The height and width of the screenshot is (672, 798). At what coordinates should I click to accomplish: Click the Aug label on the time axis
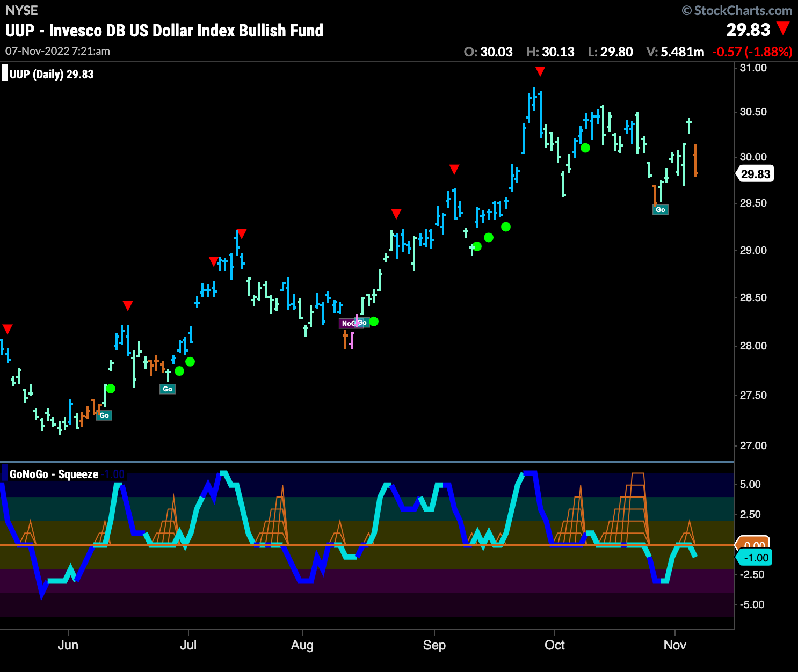[302, 645]
